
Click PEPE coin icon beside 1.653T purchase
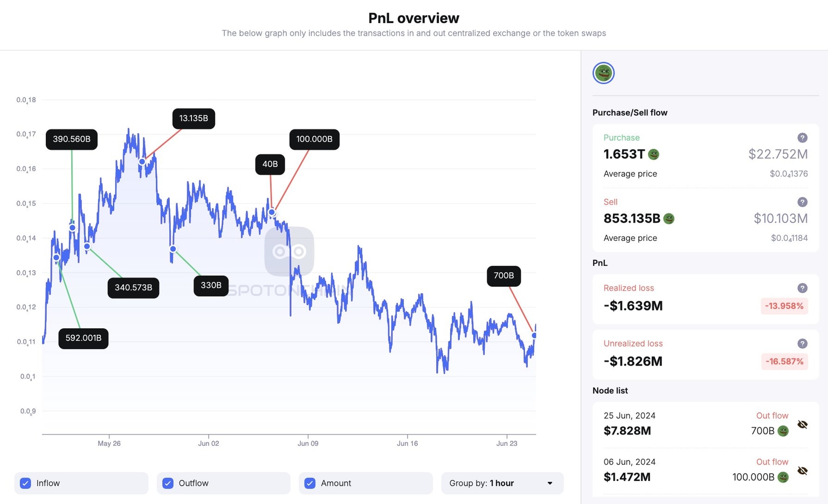click(653, 155)
